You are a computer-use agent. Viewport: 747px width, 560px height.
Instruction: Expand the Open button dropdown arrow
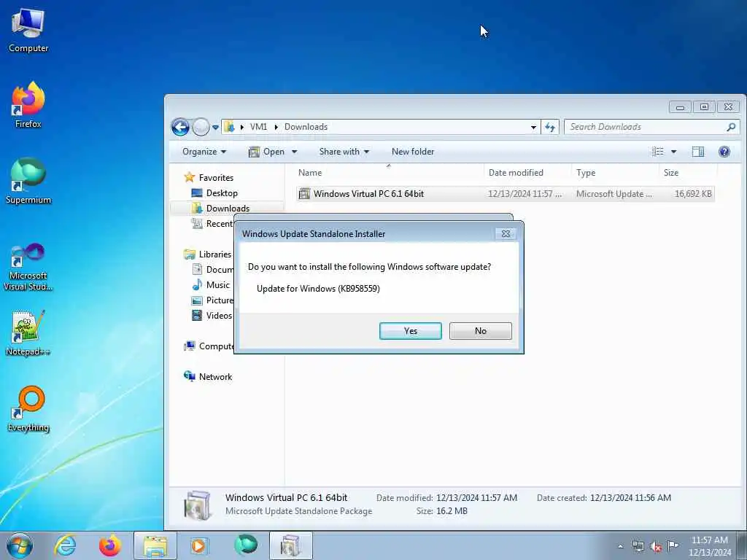(295, 152)
